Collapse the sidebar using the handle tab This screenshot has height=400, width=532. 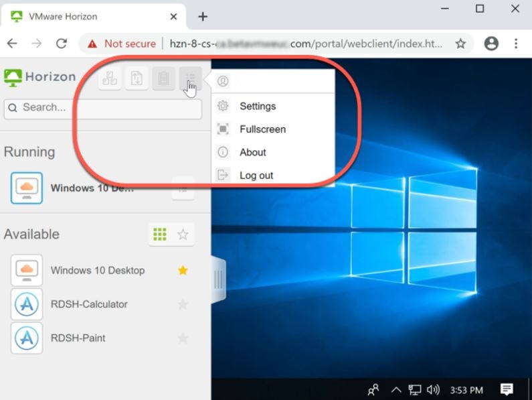click(x=218, y=279)
